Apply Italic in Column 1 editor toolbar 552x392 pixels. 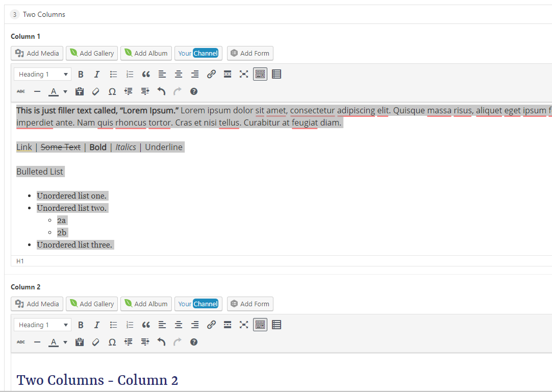(97, 75)
